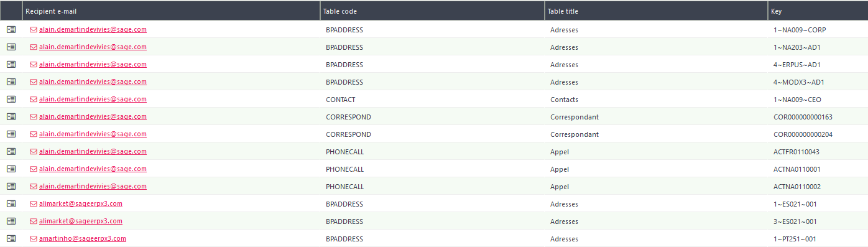Open row icon for 1~PT251~001 entry
This screenshot has height=247, width=868.
[11, 238]
